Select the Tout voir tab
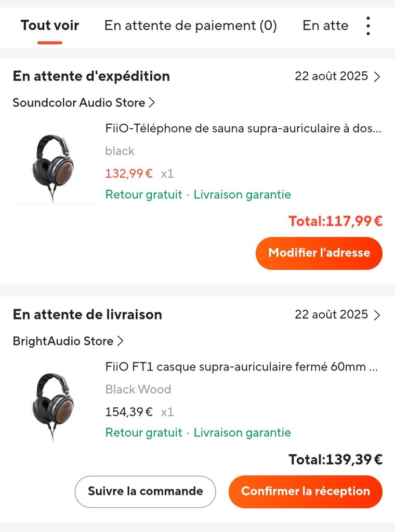The width and height of the screenshot is (395, 532). [50, 25]
